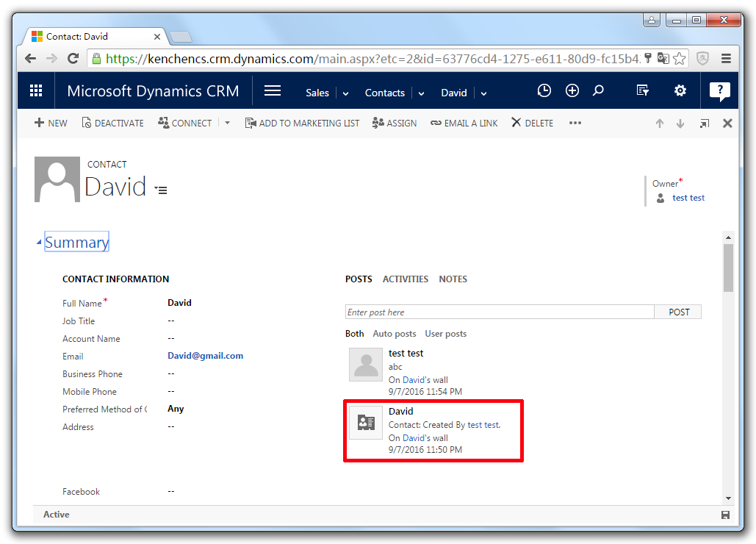Image resolution: width=756 pixels, height=544 pixels.
Task: Click test test link in Created By post
Action: point(483,425)
